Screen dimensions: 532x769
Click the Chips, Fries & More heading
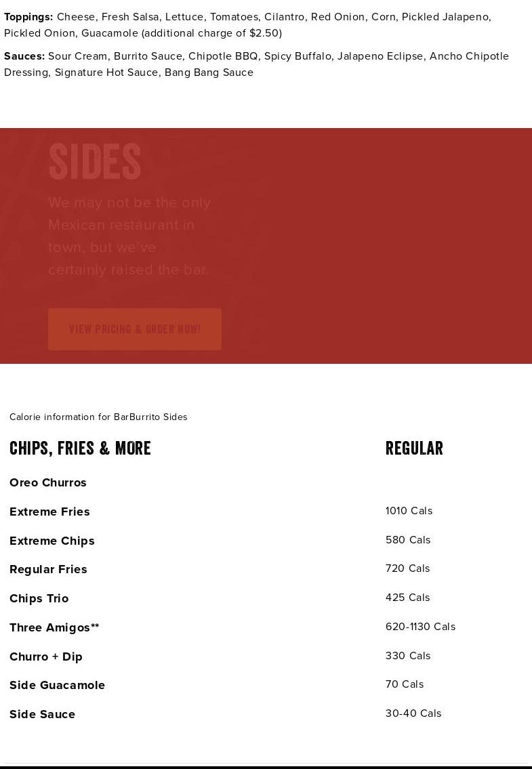coord(80,449)
